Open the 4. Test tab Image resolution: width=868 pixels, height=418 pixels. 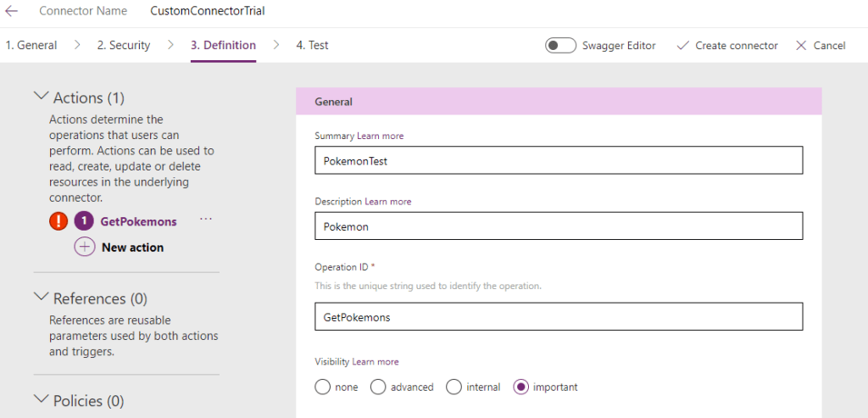[312, 46]
